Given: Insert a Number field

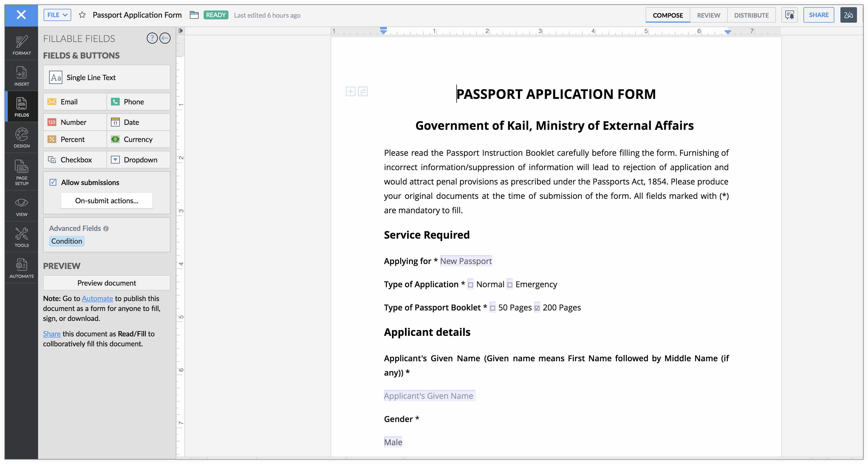Looking at the screenshot, I should 75,122.
